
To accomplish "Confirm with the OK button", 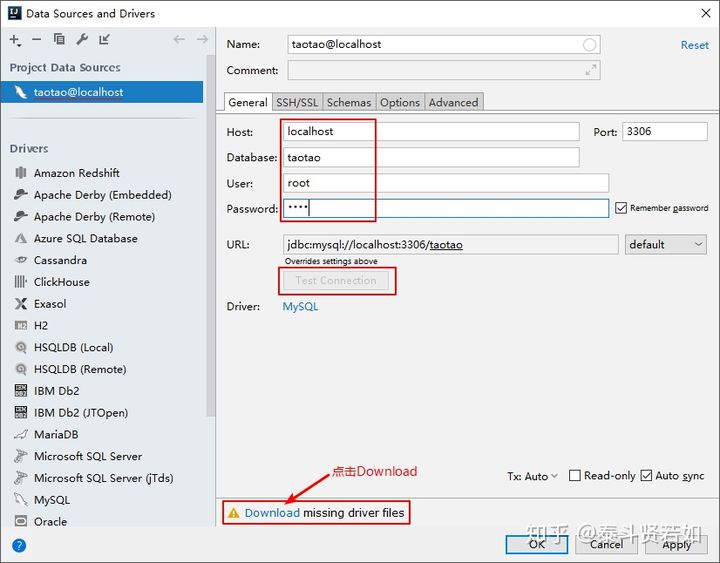I will [x=537, y=545].
